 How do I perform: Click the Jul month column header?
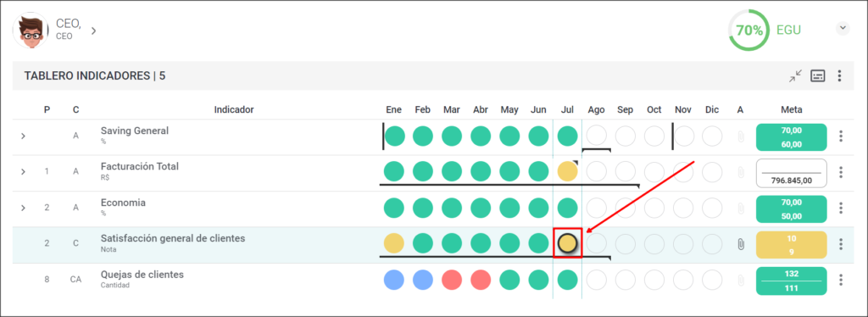point(567,109)
